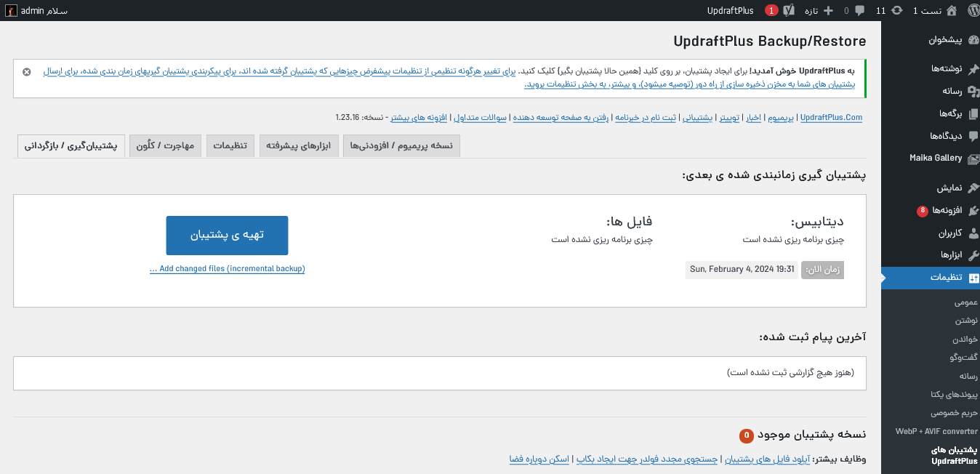Open عمومی settings submenu item
The image size is (980, 474).
(965, 302)
